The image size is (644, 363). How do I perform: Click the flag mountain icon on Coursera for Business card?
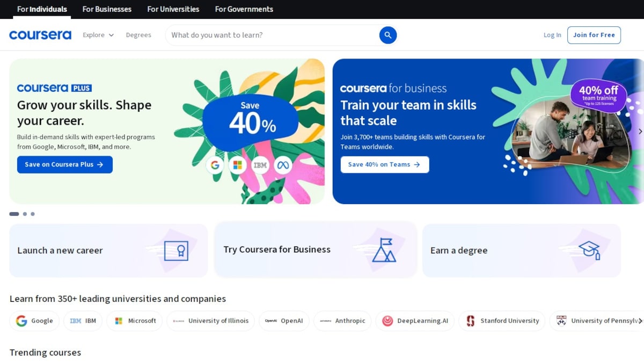[x=384, y=250]
